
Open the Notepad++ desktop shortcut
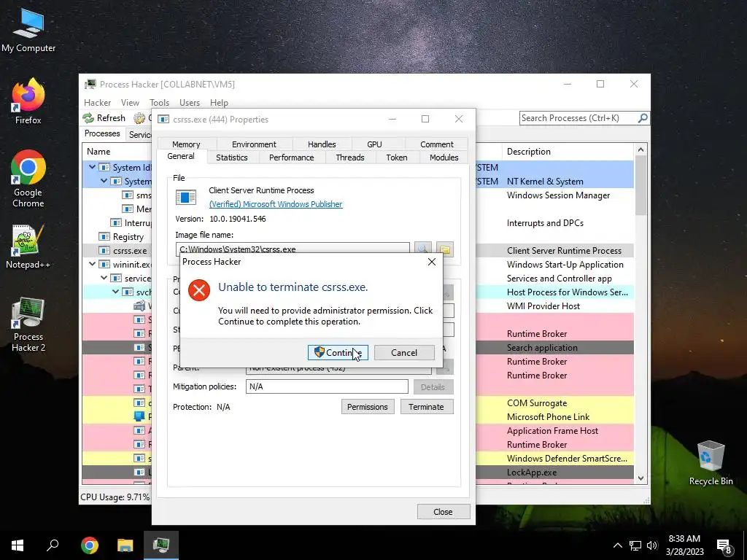tap(28, 246)
